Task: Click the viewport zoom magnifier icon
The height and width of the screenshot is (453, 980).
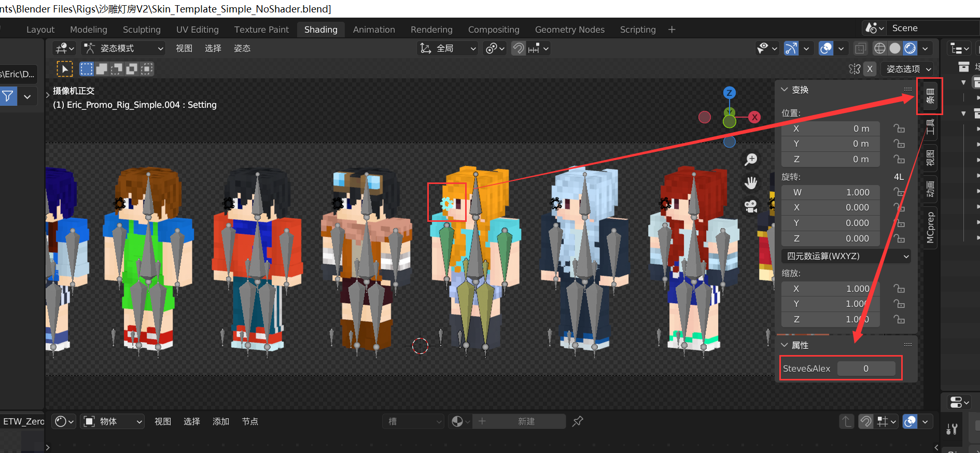Action: click(x=751, y=159)
